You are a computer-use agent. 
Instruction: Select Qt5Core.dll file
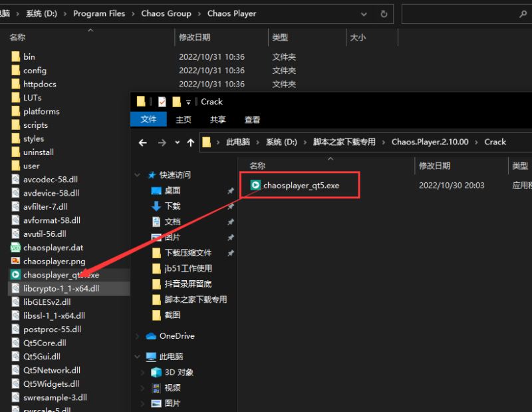pos(45,343)
